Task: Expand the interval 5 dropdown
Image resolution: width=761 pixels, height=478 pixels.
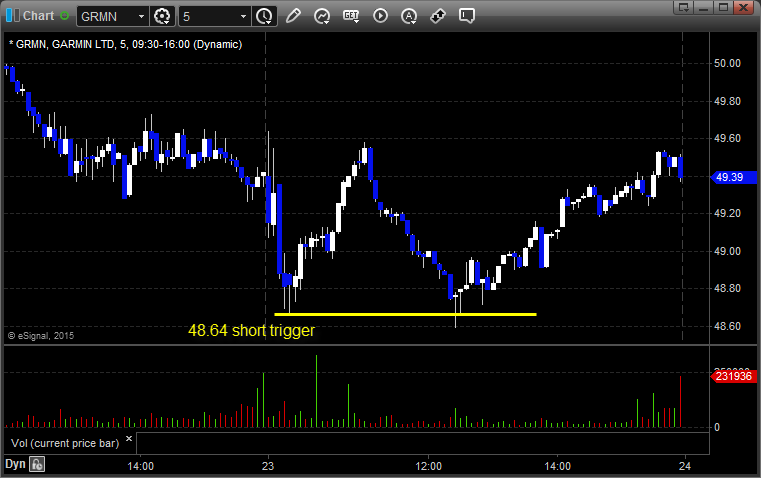Action: [243, 16]
